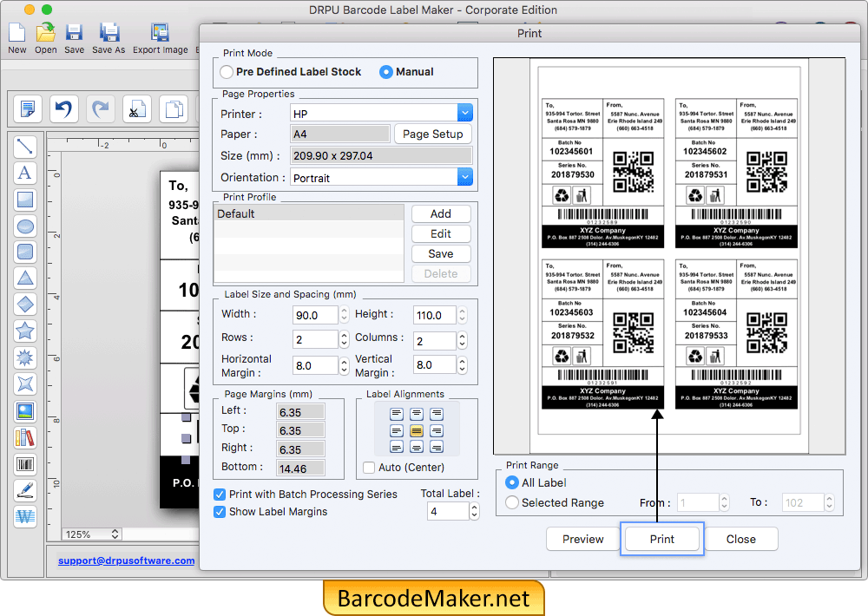Insert an image with the Picture tool

click(x=25, y=411)
